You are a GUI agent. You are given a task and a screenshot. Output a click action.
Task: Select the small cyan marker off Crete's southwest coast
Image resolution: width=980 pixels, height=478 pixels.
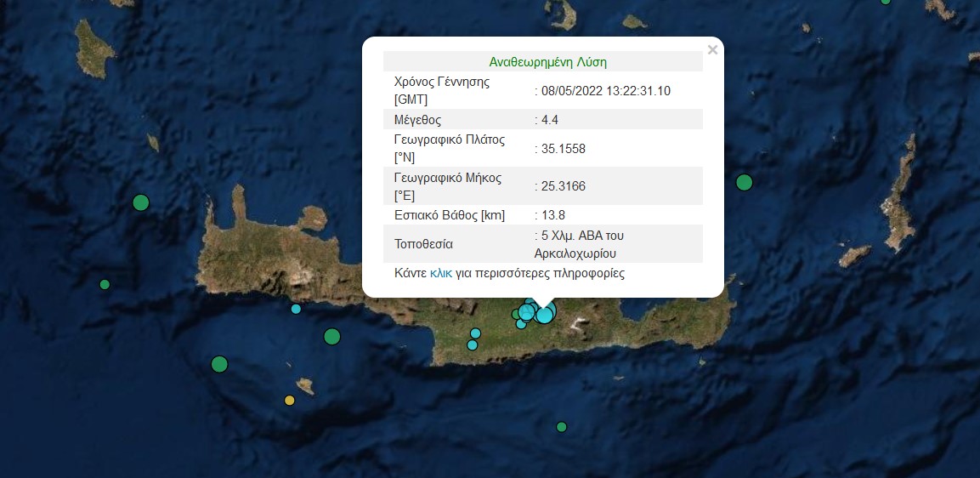tap(297, 309)
